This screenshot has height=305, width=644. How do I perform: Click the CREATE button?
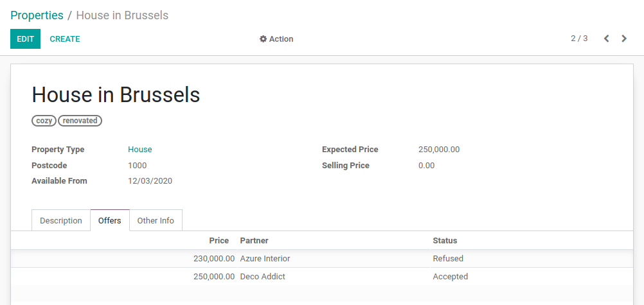[65, 39]
